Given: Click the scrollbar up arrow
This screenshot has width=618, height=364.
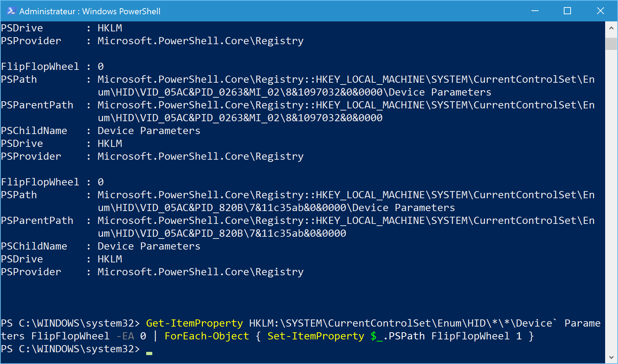Looking at the screenshot, I should 611,28.
